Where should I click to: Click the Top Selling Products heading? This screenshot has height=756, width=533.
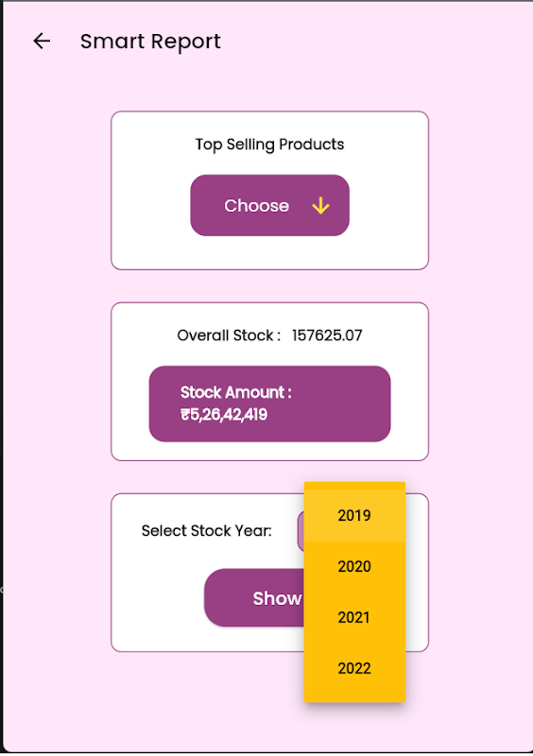point(269,145)
